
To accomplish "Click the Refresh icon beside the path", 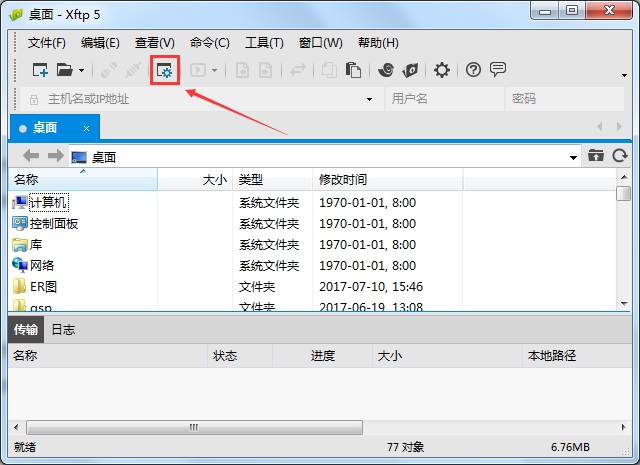I will pyautogui.click(x=620, y=156).
